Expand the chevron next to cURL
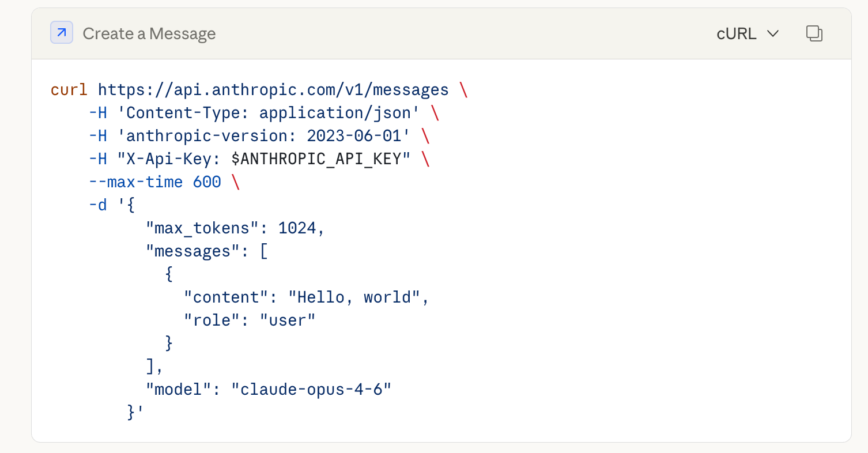 (x=773, y=33)
